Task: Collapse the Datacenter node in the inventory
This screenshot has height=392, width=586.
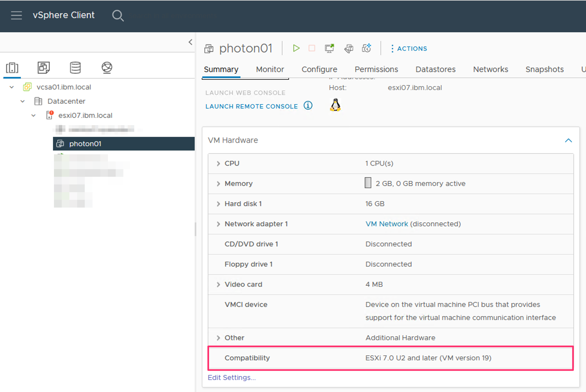Action: click(x=22, y=101)
